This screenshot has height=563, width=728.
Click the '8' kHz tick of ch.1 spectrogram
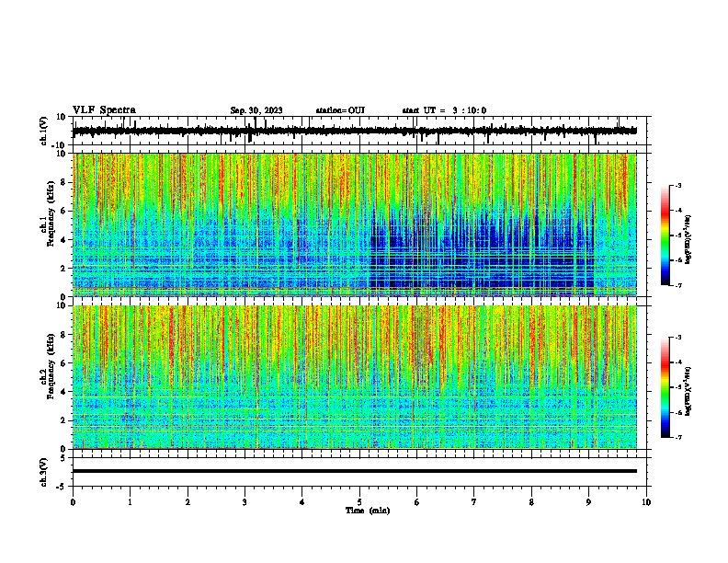point(63,182)
